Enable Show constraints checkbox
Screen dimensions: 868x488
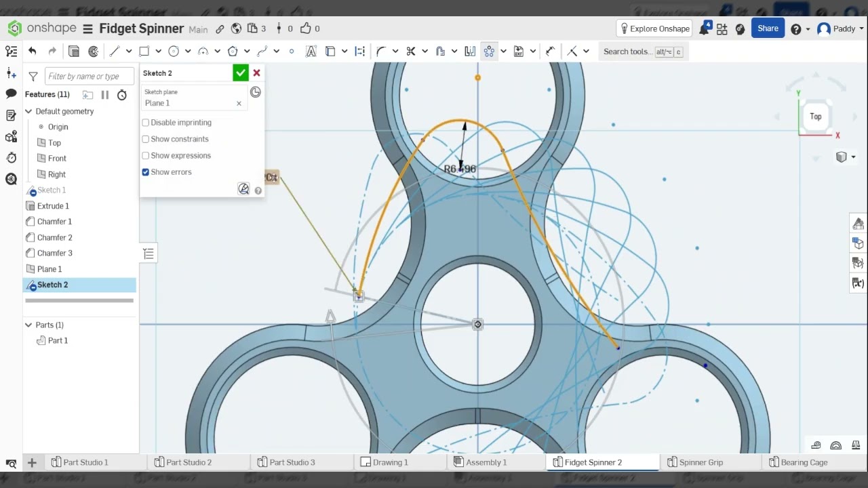coord(146,139)
